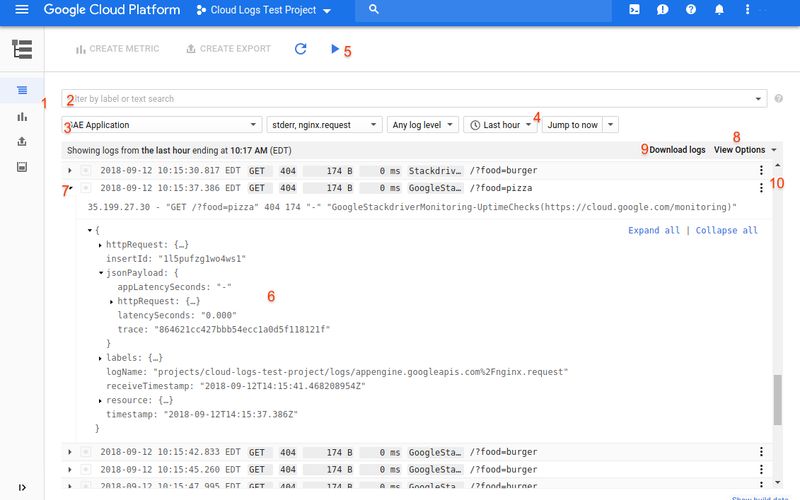800x500 pixels.
Task: Select the Cloud Logs Test Project dropdown
Action: tap(264, 11)
